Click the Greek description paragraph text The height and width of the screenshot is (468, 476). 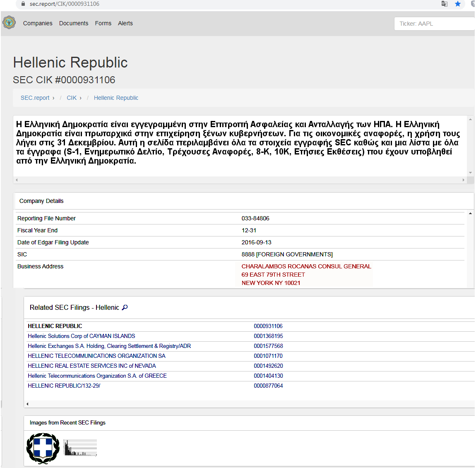pyautogui.click(x=238, y=142)
